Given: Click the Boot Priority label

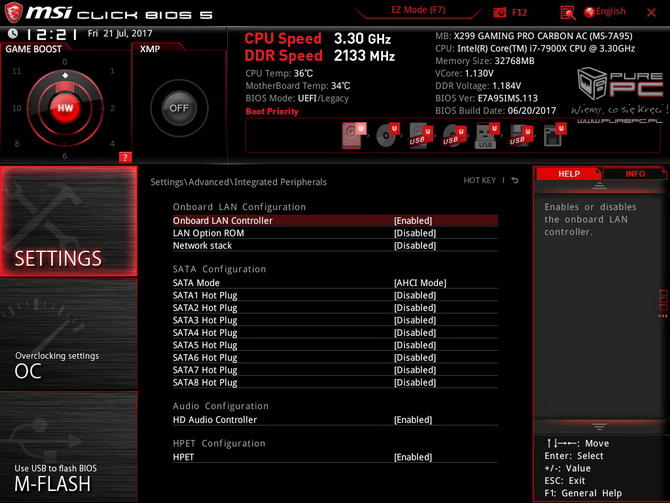Looking at the screenshot, I should coord(272,111).
